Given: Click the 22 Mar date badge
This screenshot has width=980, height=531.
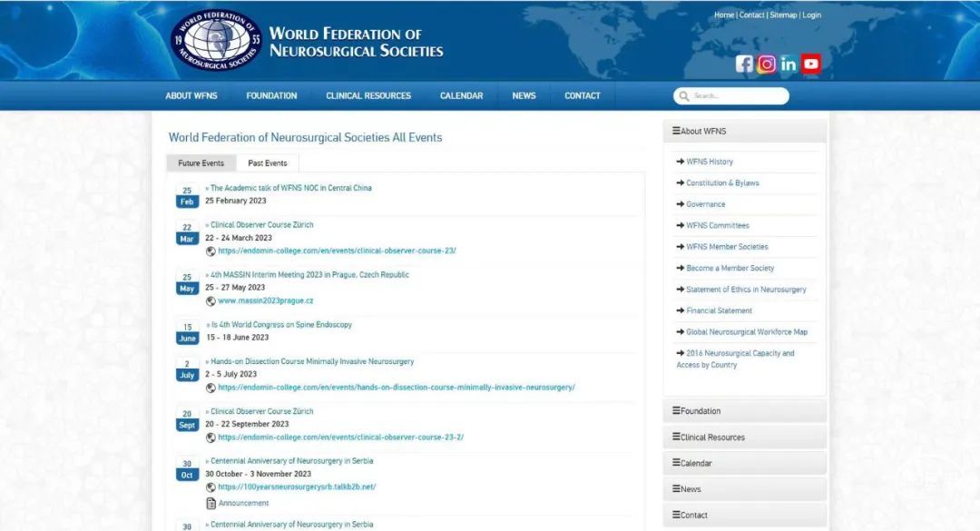Looking at the screenshot, I should click(187, 233).
